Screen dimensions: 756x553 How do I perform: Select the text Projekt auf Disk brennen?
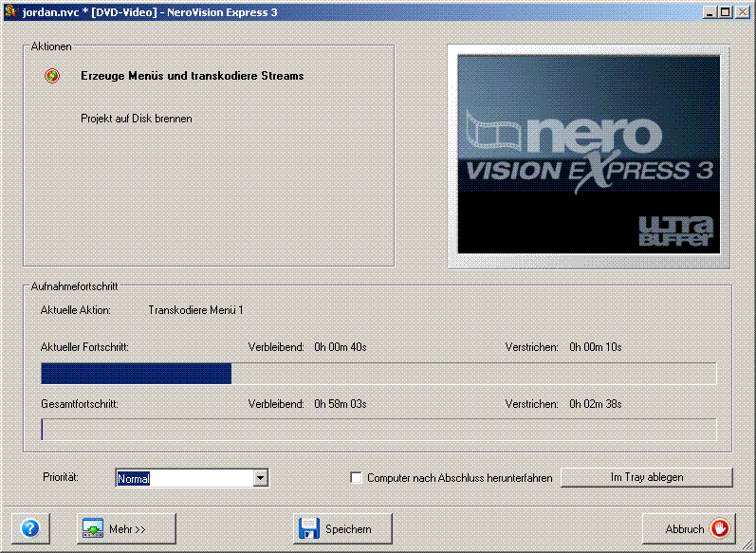pyautogui.click(x=137, y=119)
